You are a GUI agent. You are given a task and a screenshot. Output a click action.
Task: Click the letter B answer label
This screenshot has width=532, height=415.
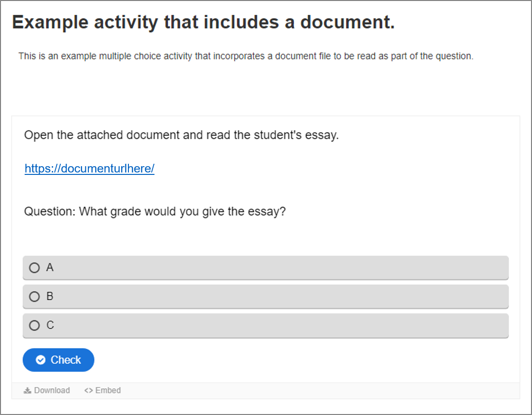click(50, 297)
